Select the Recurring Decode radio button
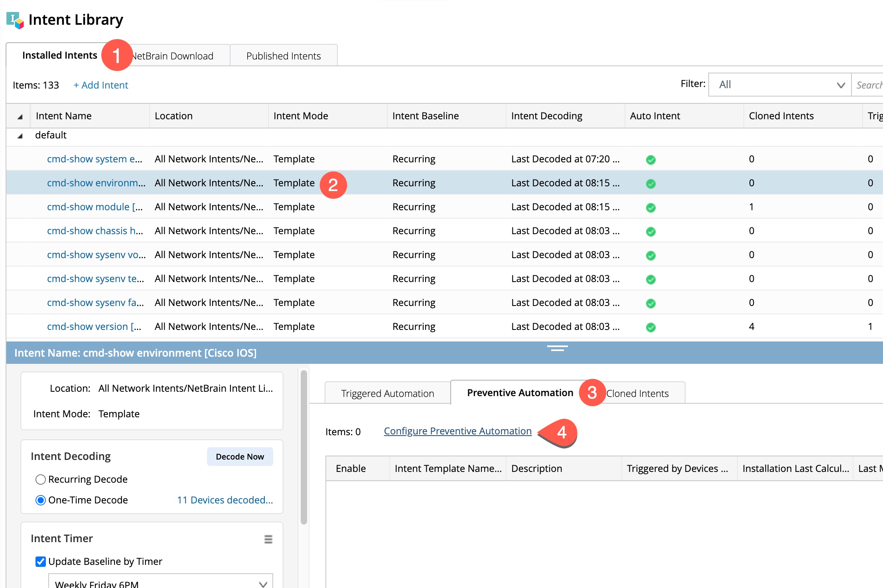The height and width of the screenshot is (588, 883). [x=41, y=479]
